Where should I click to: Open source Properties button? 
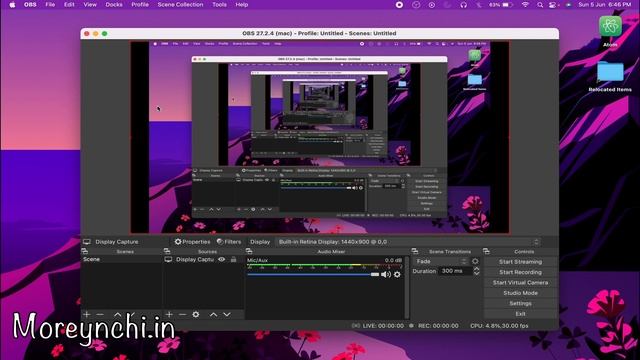[192, 242]
